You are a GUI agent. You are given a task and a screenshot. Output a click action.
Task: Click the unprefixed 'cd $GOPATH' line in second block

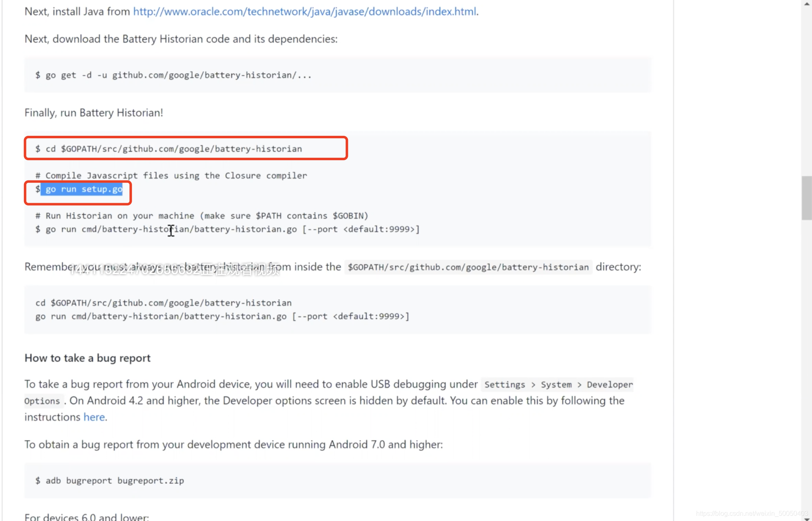tap(163, 303)
